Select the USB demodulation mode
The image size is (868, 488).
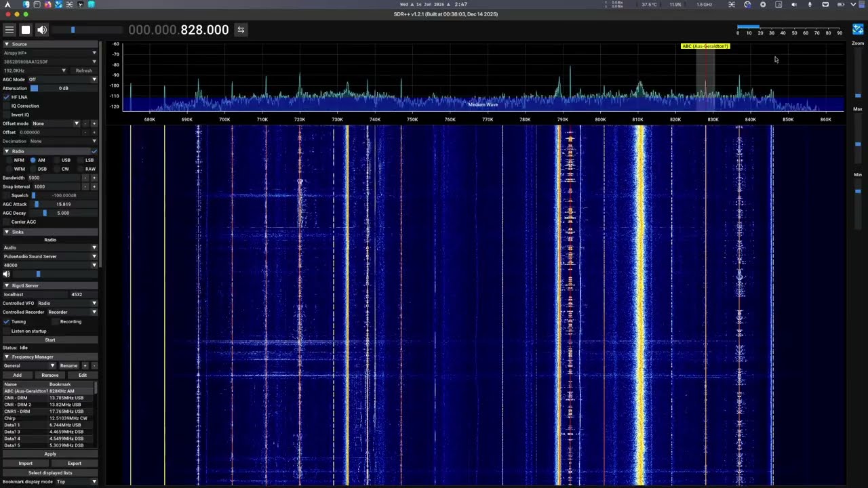coord(61,160)
